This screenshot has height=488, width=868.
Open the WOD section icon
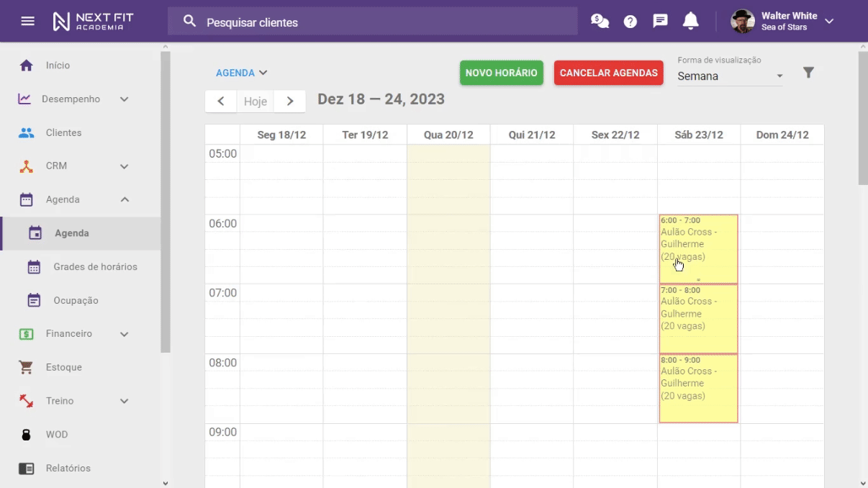point(26,434)
